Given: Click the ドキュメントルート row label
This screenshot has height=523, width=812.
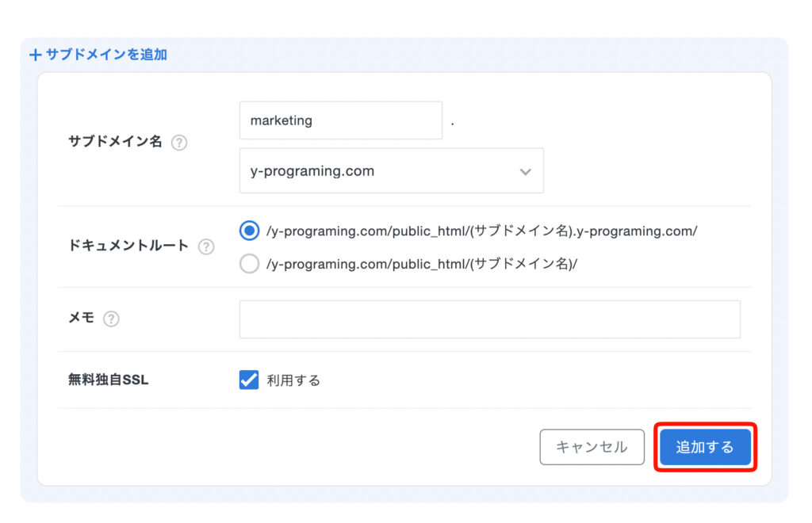Looking at the screenshot, I should (128, 246).
